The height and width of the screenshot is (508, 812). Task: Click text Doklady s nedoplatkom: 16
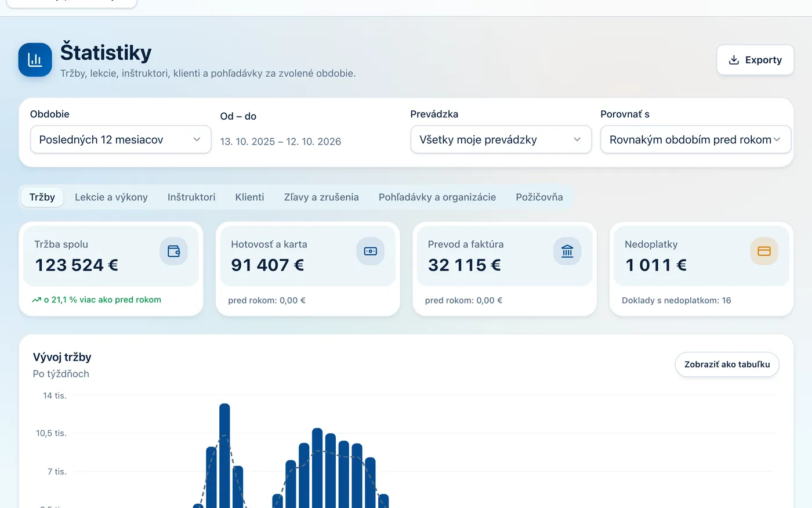[x=676, y=300]
